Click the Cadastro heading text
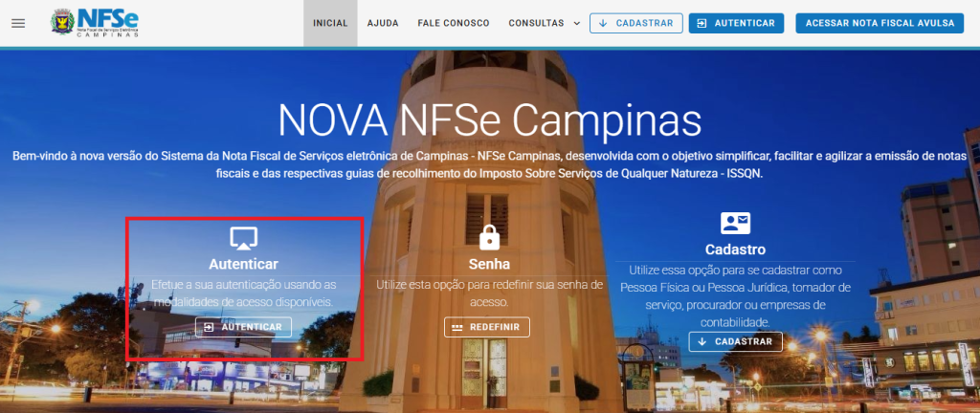This screenshot has width=980, height=413. (735, 250)
